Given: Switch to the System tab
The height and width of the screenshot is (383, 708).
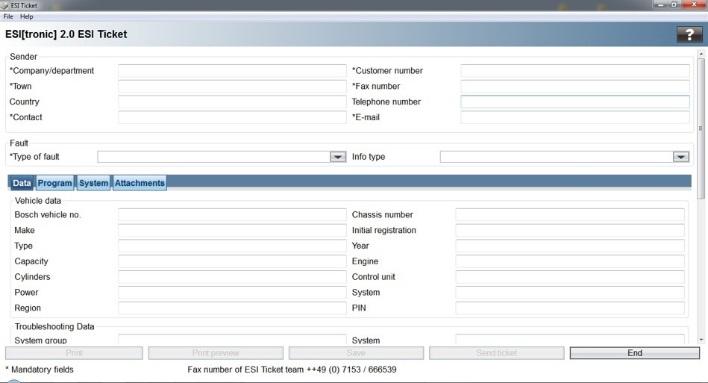Looking at the screenshot, I should coord(93,183).
